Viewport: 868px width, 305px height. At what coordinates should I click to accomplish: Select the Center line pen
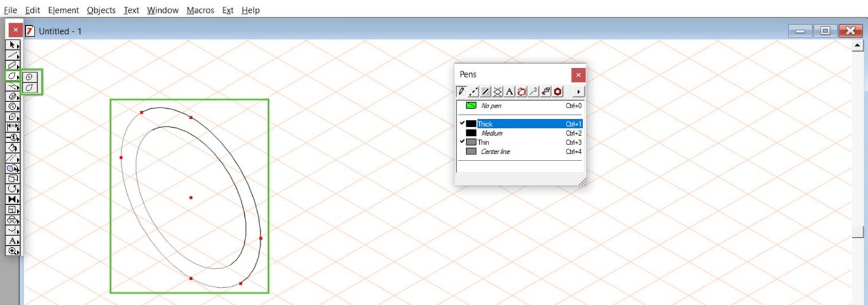pos(520,151)
